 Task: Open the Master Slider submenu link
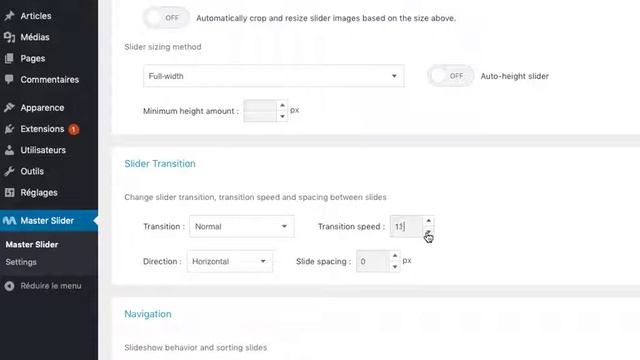pyautogui.click(x=32, y=244)
